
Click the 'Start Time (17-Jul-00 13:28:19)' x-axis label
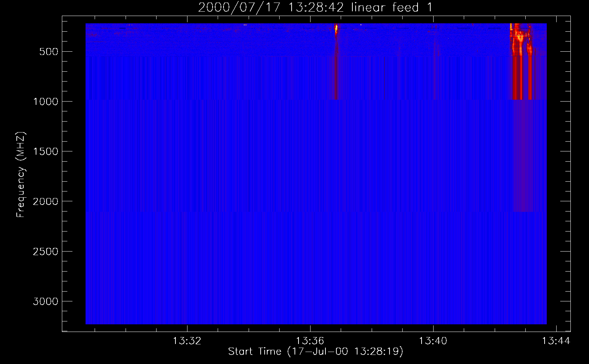[316, 352]
